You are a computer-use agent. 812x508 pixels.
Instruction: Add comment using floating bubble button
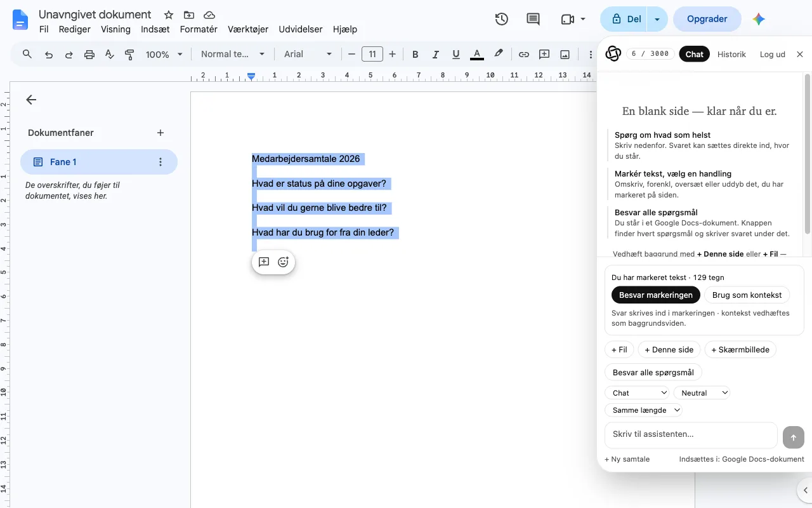click(264, 262)
